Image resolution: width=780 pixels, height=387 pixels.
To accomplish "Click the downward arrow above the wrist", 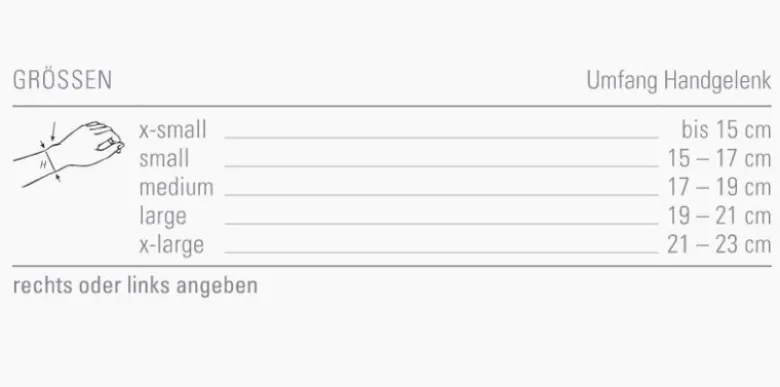I will (53, 131).
